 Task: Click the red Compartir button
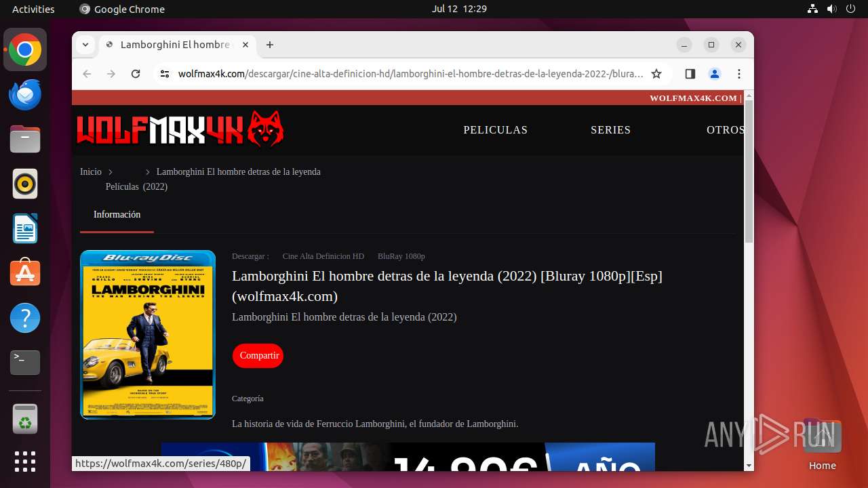pos(258,356)
